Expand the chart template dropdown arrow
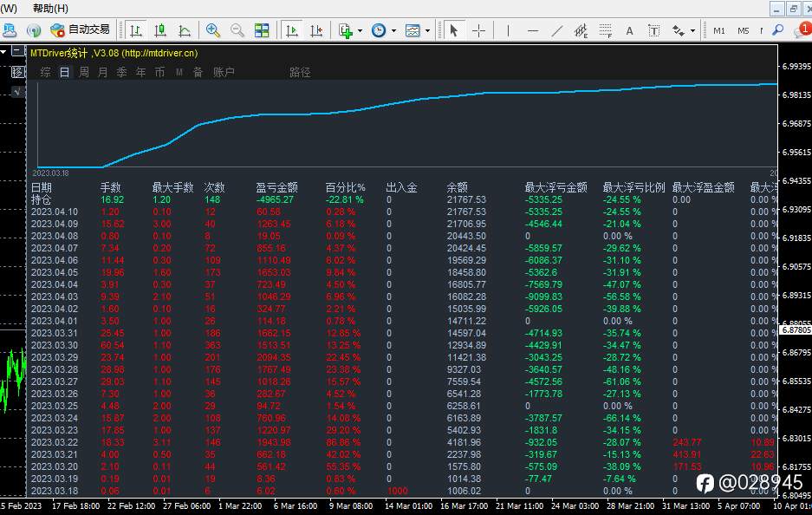 (428, 30)
